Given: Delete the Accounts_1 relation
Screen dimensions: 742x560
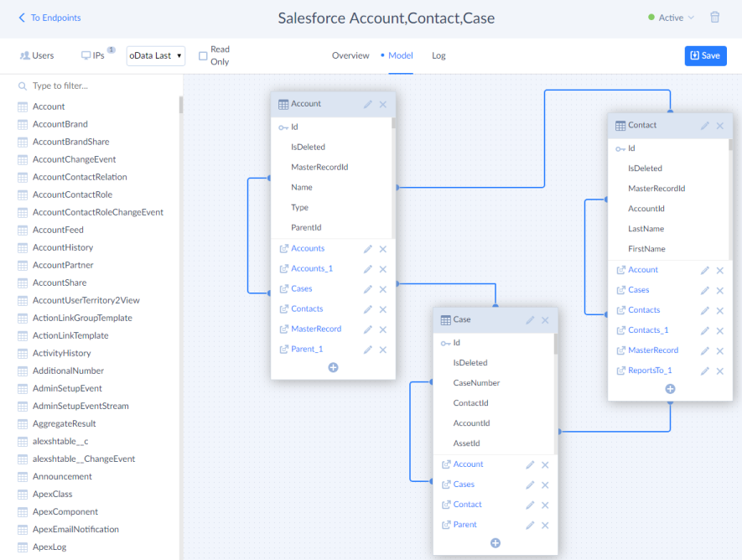Looking at the screenshot, I should pyautogui.click(x=383, y=269).
